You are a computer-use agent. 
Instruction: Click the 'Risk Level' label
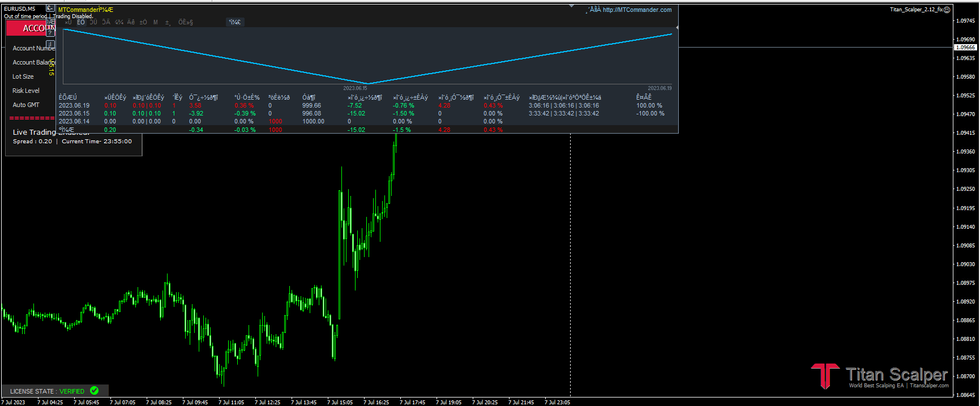[x=26, y=91]
